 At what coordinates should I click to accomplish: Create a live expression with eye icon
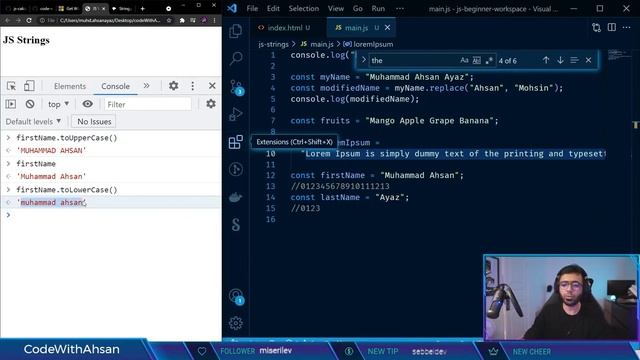(x=87, y=104)
